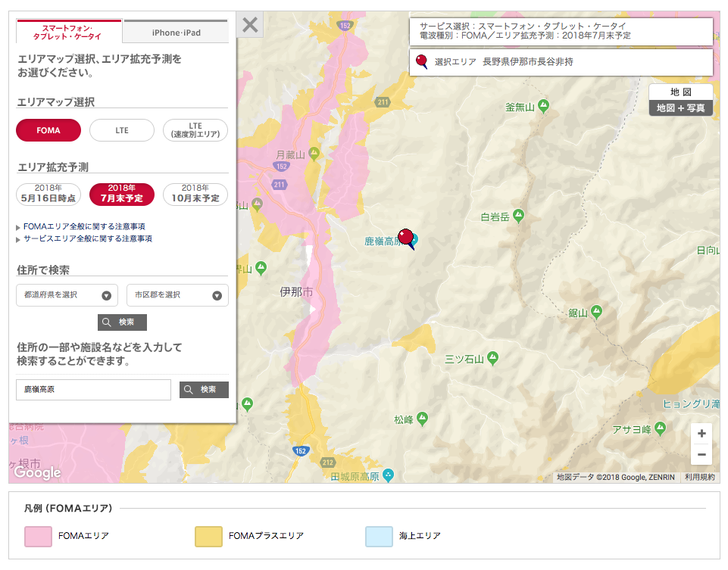728x570 pixels.
Task: Click the FOMAプラスエリア yellow legend swatch
Action: pyautogui.click(x=208, y=537)
